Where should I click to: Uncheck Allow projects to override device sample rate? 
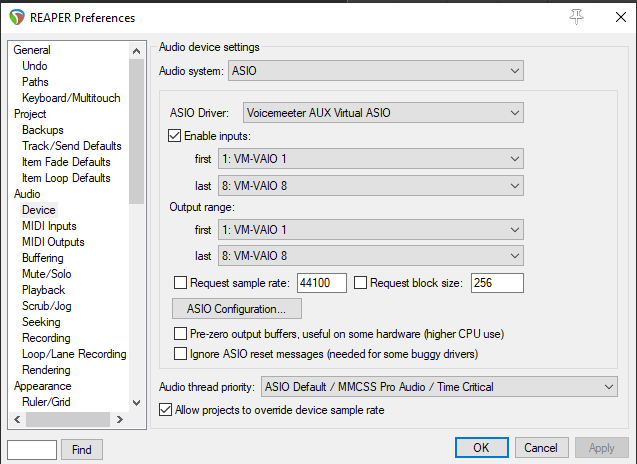(x=166, y=409)
